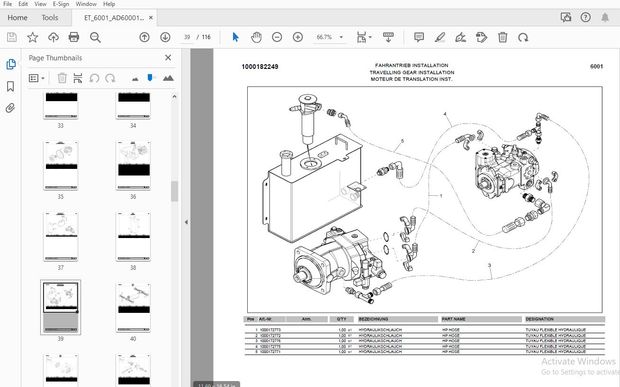Choose the hand pan tool
The width and height of the screenshot is (620, 387).
tap(256, 37)
